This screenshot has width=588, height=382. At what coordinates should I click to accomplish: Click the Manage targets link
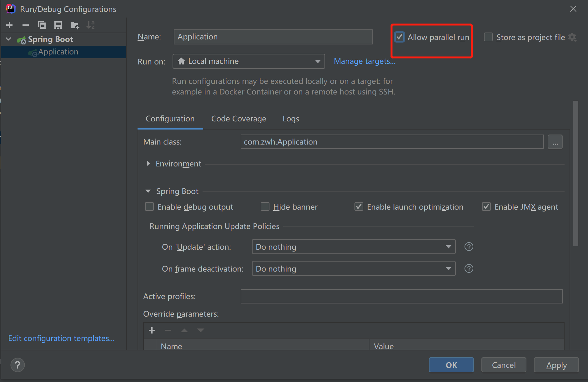tap(364, 61)
